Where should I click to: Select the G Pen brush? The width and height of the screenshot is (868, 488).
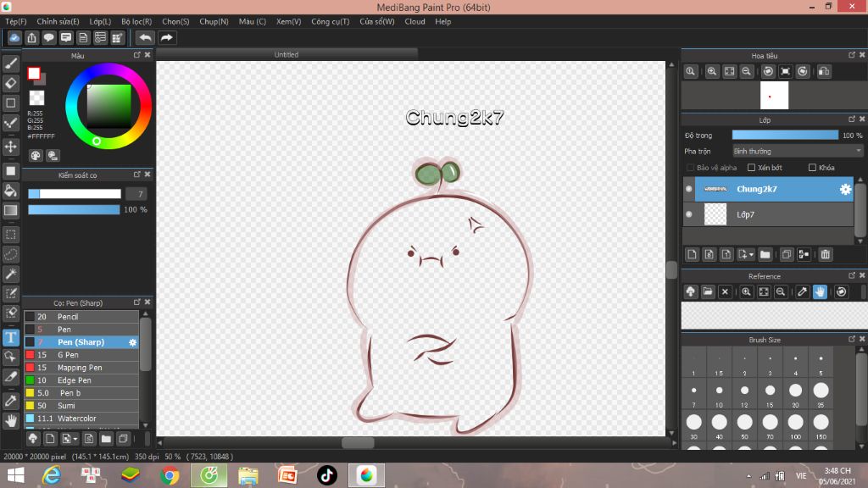coord(81,355)
